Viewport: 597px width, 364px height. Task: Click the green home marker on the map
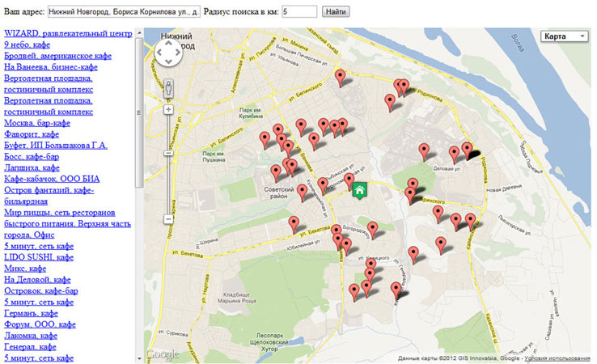(359, 190)
